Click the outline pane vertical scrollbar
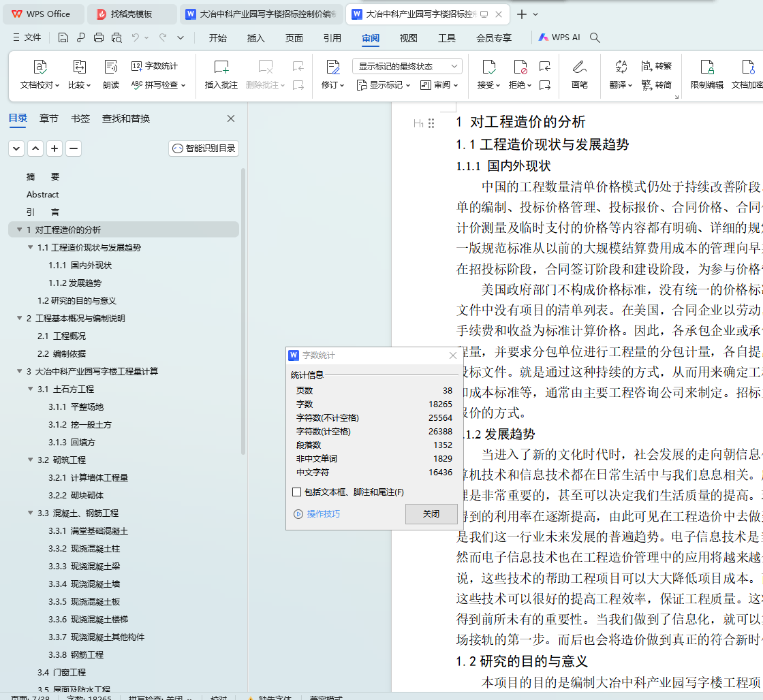The image size is (763, 700). pyautogui.click(x=243, y=311)
